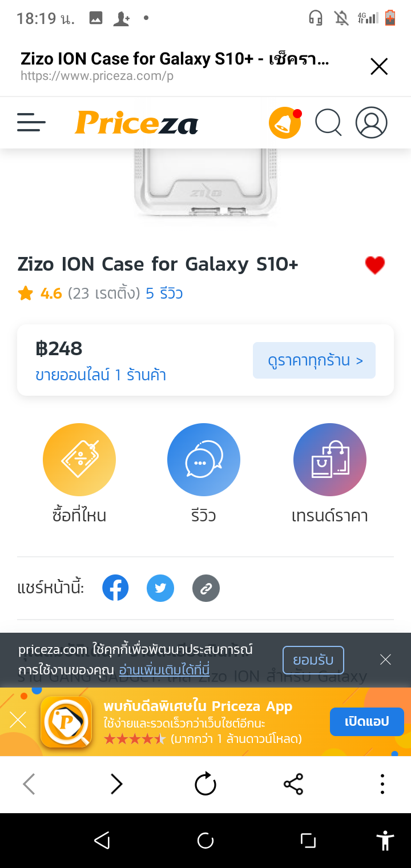The height and width of the screenshot is (868, 411).
Task: Copy the page link icon
Action: (206, 588)
